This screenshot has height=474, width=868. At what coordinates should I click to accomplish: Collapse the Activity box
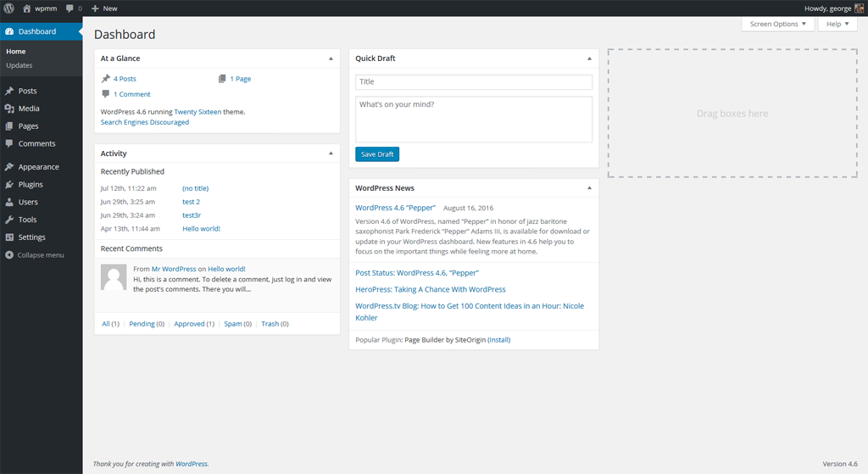coord(331,153)
